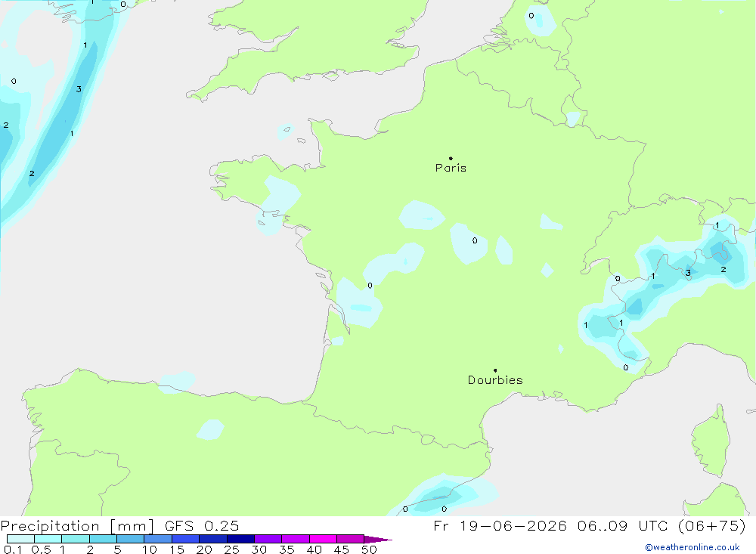This screenshot has height=554, width=756.
Task: Click the GFS 0.25 model label
Action: pos(202,525)
